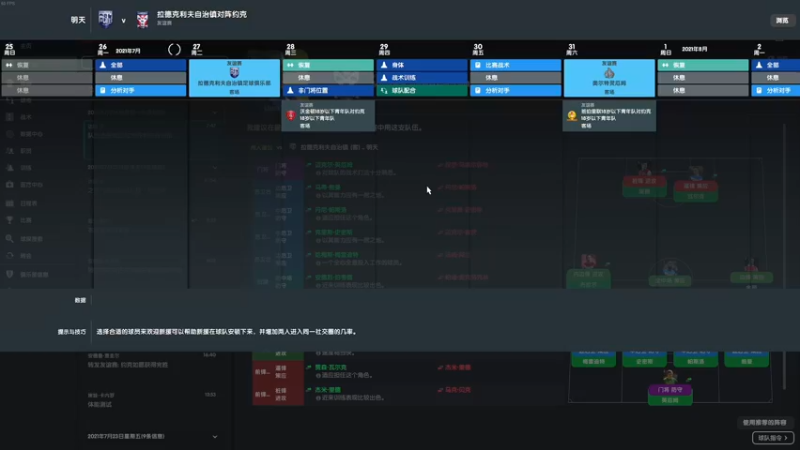Click the 体能测试 inbox message
800x450 pixels.
(99, 405)
